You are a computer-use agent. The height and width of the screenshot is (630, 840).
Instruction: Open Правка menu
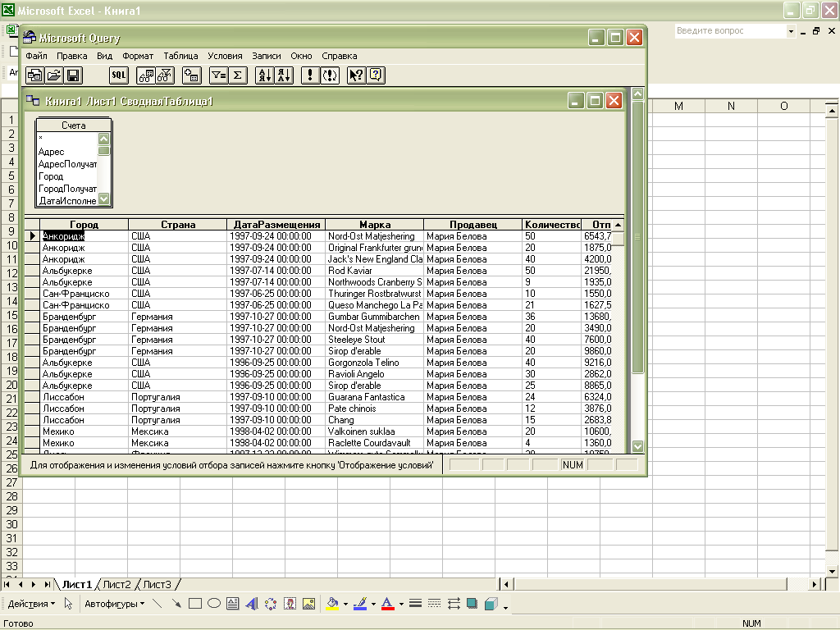tap(72, 56)
